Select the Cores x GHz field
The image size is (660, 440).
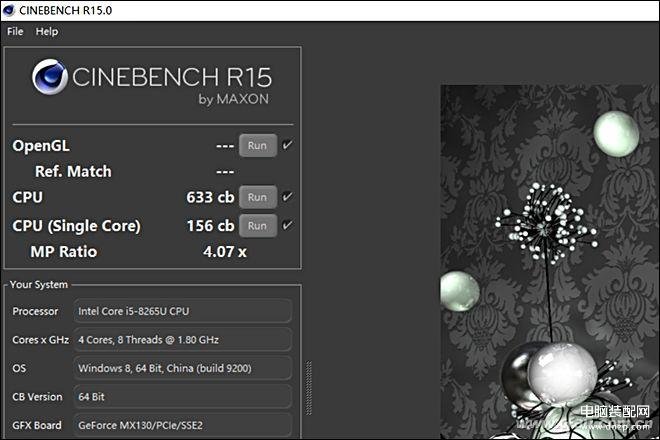tap(183, 340)
